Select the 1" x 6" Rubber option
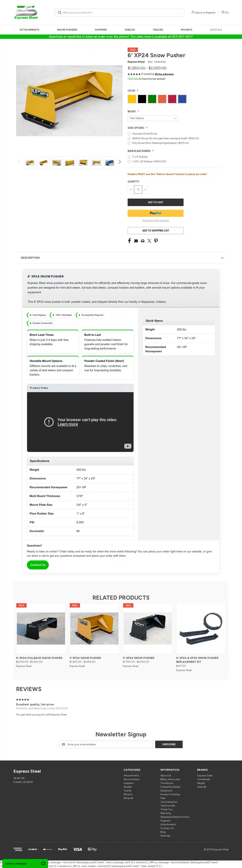The width and height of the screenshot is (242, 868). 129,157
